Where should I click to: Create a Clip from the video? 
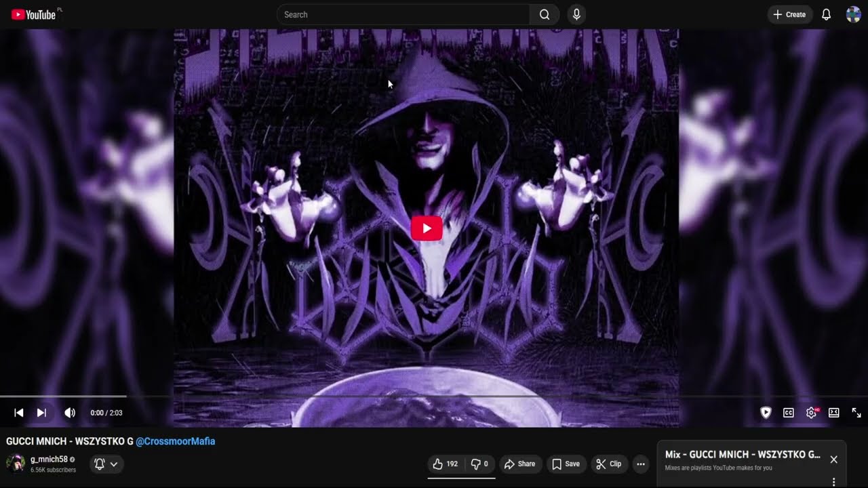pyautogui.click(x=609, y=464)
